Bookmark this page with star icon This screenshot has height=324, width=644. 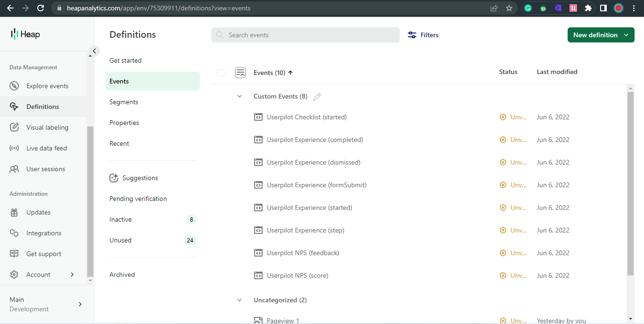pos(509,8)
